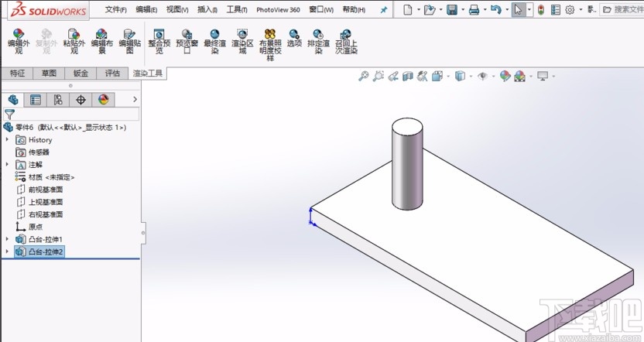Open the Display Style dropdown arrow

[x=470, y=76]
